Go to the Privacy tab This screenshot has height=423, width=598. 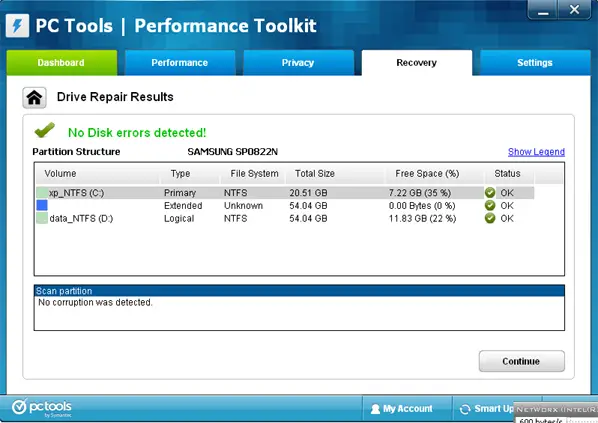(298, 63)
